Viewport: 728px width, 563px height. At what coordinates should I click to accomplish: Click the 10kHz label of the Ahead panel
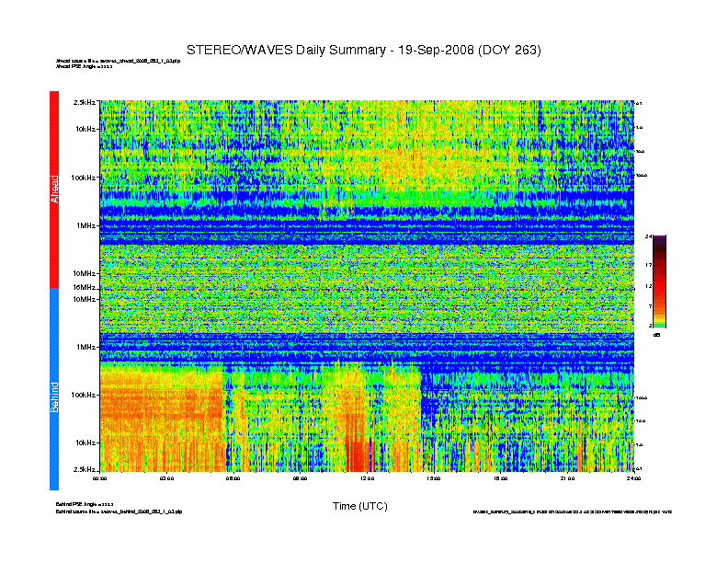(x=85, y=129)
